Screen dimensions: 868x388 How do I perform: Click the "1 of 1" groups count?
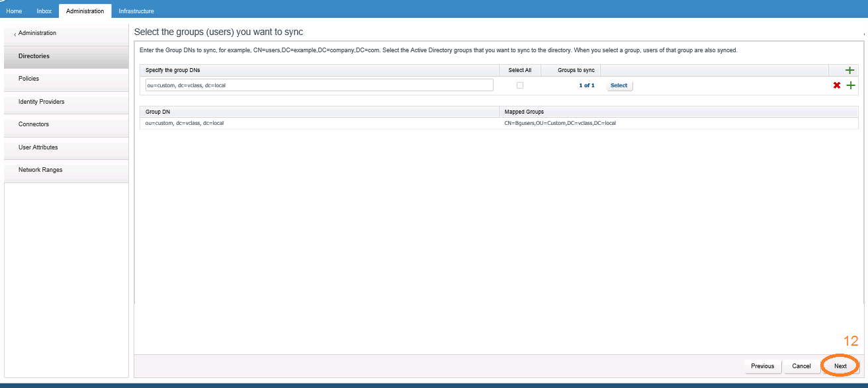click(x=586, y=85)
